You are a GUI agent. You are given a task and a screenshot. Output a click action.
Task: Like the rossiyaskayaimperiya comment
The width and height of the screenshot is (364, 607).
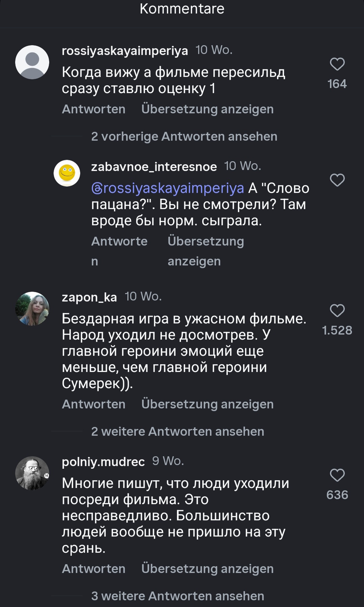[337, 64]
